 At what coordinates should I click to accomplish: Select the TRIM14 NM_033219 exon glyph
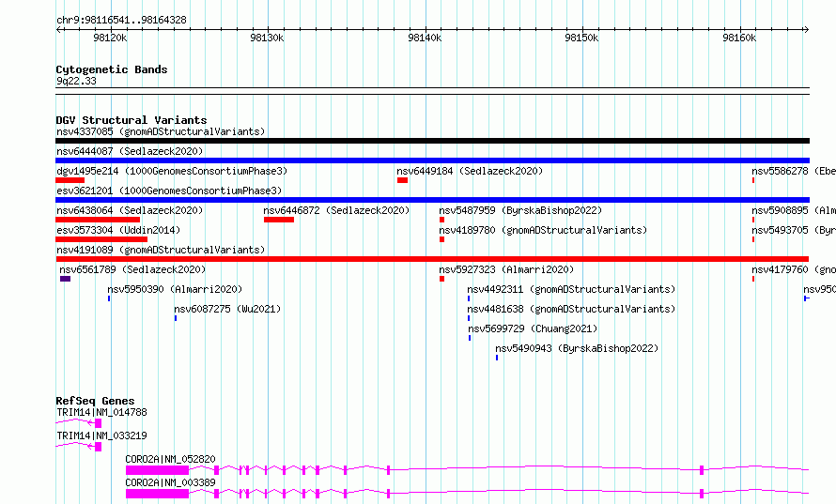point(98,447)
